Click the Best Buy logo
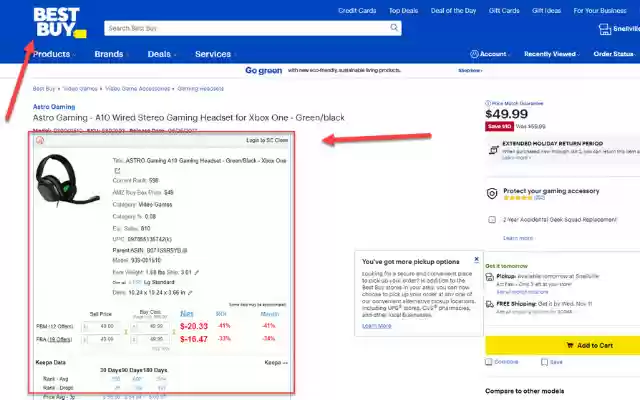Viewport: 640px width, 400px height. [60, 23]
